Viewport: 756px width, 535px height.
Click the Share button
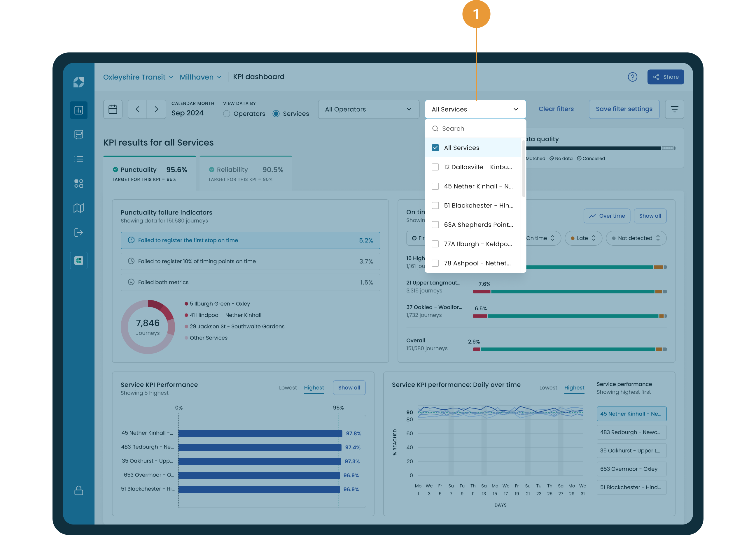[x=665, y=77]
